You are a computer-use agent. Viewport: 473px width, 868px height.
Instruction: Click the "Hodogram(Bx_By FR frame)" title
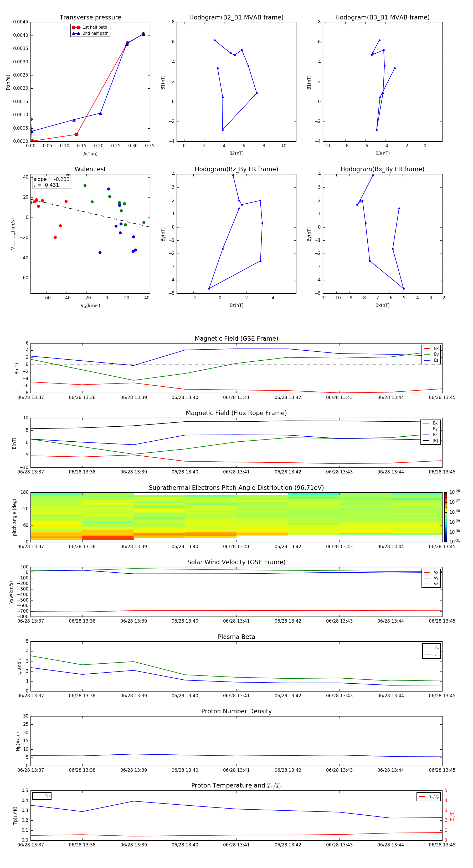(x=382, y=169)
